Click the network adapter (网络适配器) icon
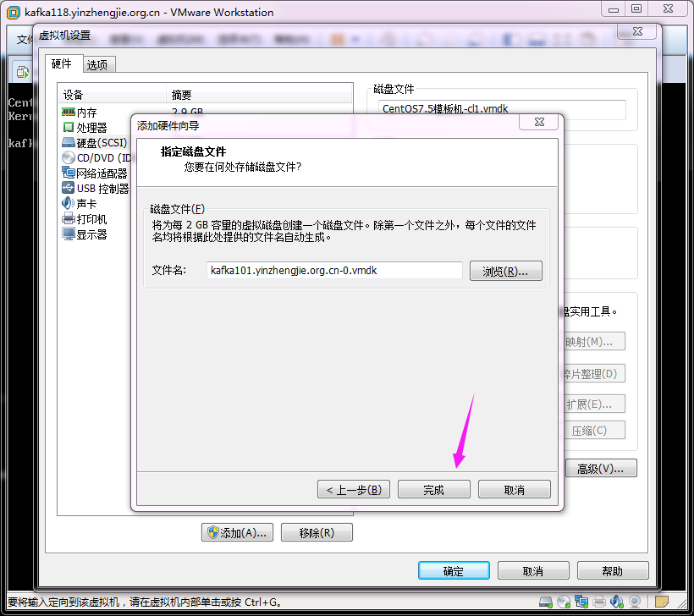The image size is (694, 616). (69, 173)
